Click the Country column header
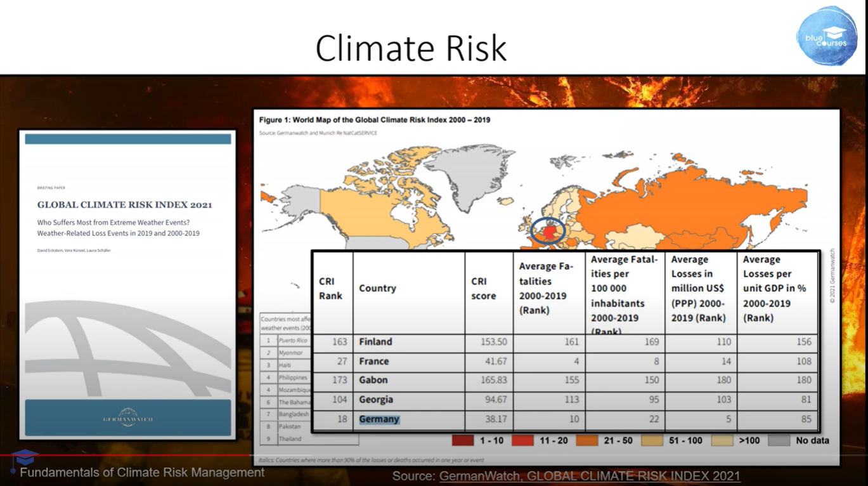 tap(377, 288)
